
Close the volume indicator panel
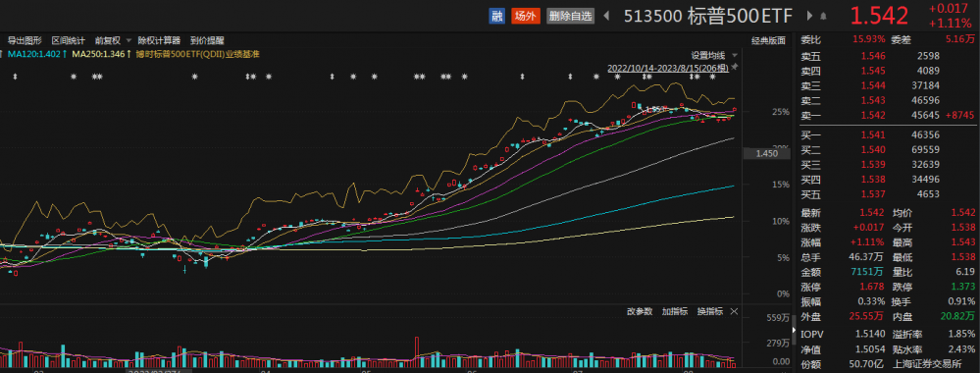click(x=734, y=311)
